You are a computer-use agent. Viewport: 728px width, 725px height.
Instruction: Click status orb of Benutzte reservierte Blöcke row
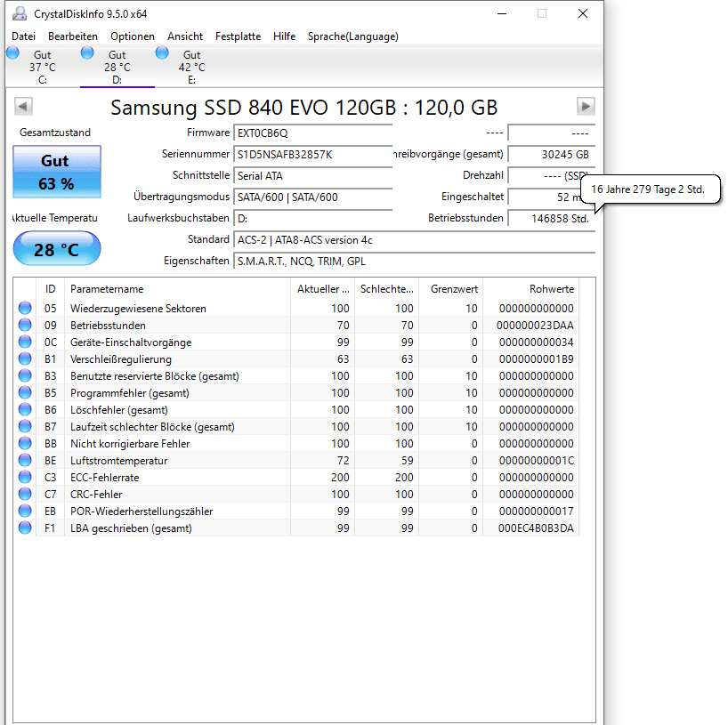(25, 376)
